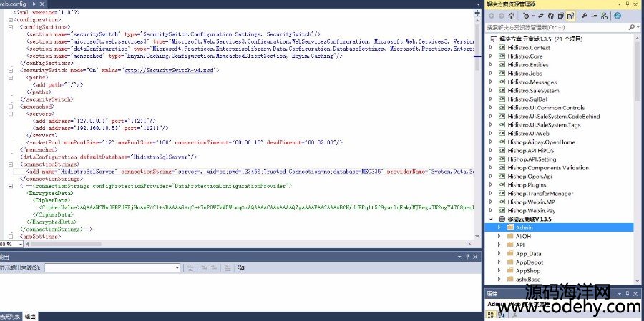Open the Output panel window position dropdown
Screen dimensions: 644x321
tap(459, 257)
